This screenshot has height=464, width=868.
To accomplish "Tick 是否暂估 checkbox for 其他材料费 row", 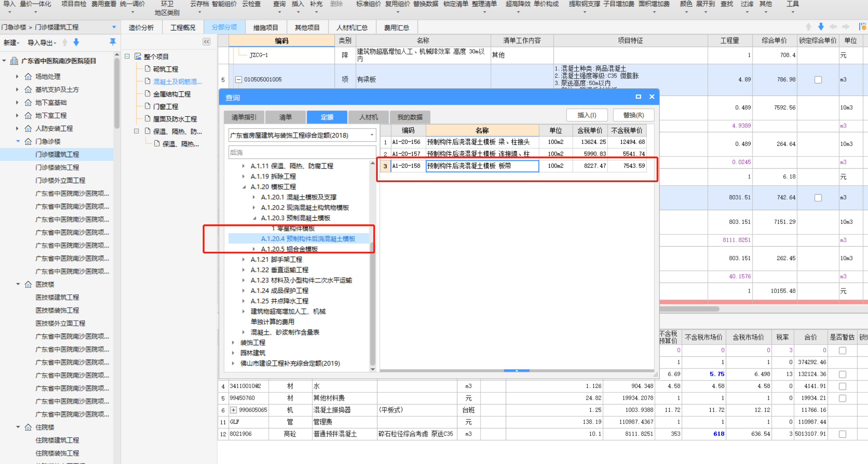I will 842,398.
